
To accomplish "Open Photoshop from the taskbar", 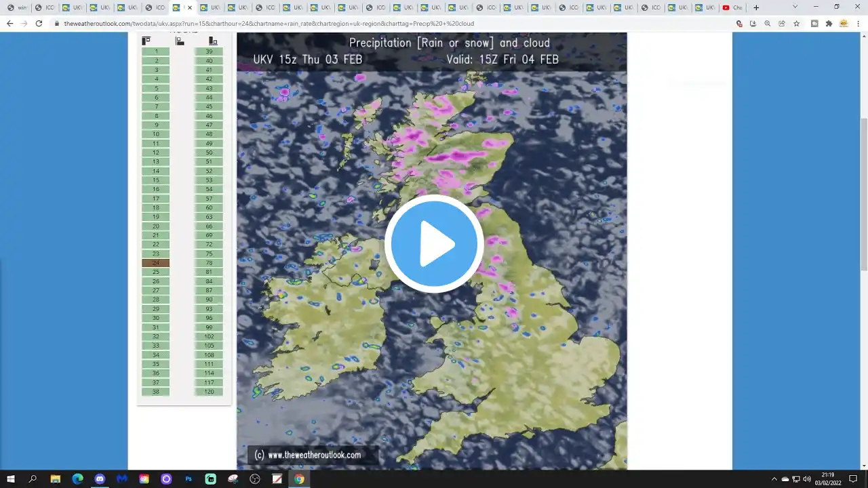I will point(189,479).
